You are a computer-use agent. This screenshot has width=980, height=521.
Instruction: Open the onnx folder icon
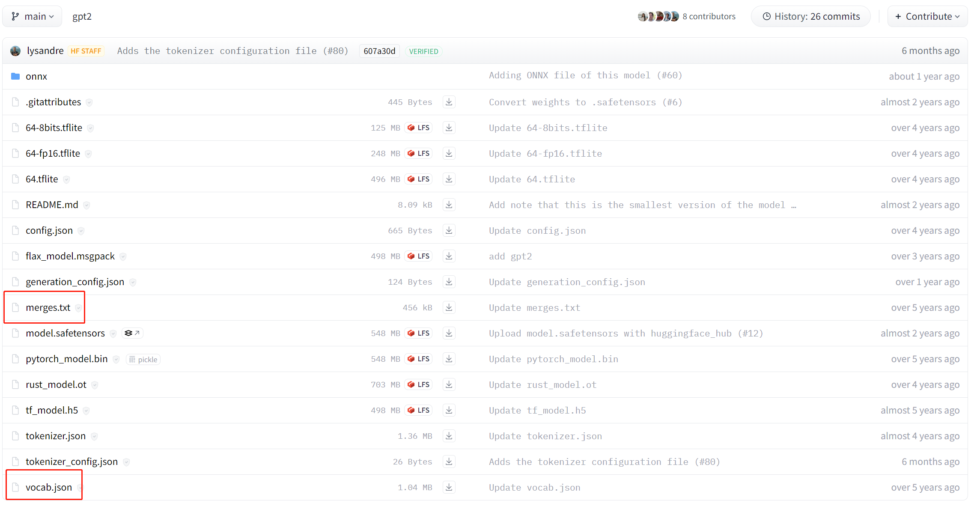point(15,76)
